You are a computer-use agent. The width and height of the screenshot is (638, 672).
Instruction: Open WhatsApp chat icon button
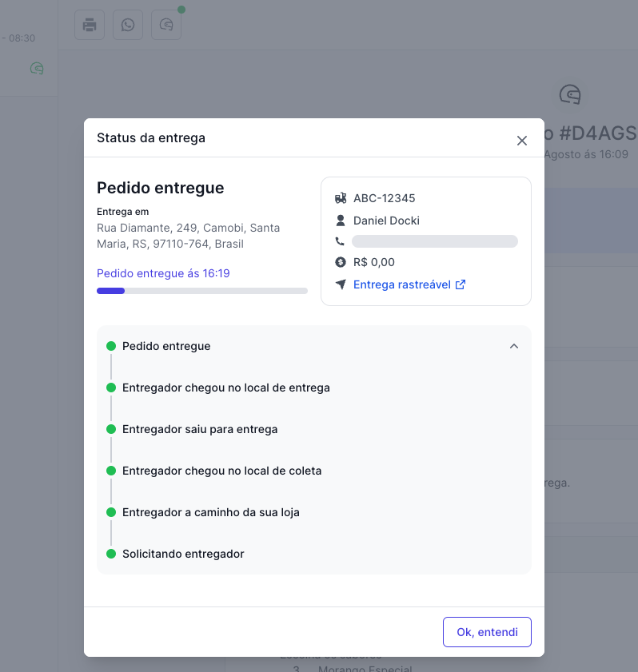[128, 25]
